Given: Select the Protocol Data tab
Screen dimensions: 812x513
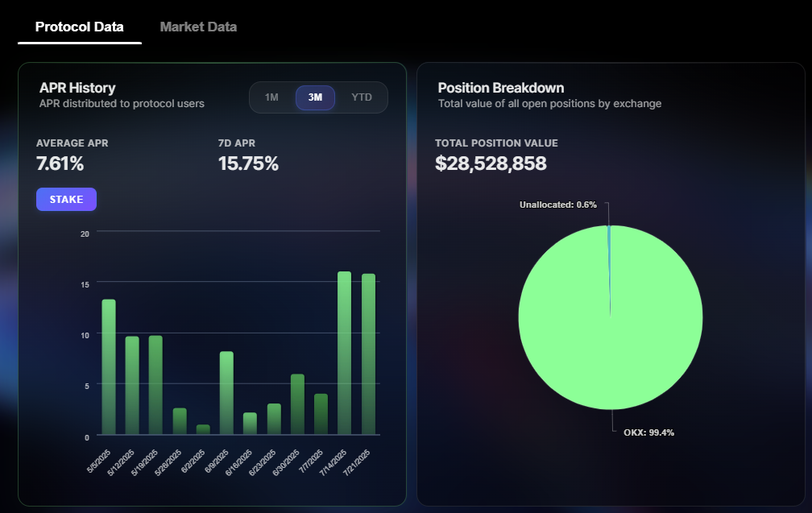Looking at the screenshot, I should [80, 27].
